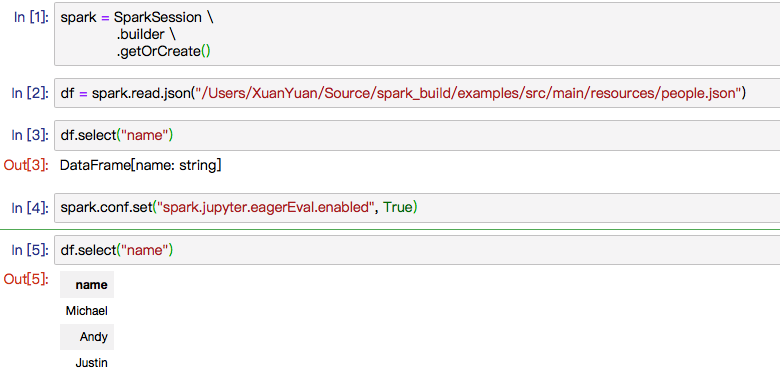Image resolution: width=780 pixels, height=380 pixels.
Task: Click the spark.jupyter.eagerEval.enabled string
Action: (265, 208)
